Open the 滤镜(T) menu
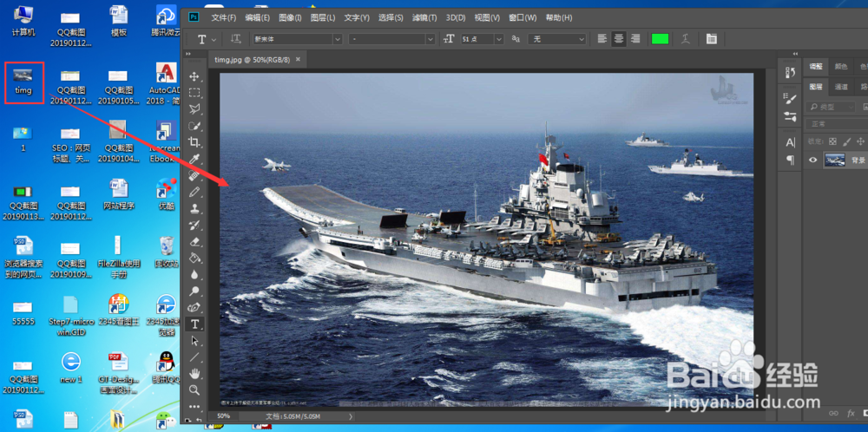Screen dimensions: 868x432 click(x=424, y=17)
